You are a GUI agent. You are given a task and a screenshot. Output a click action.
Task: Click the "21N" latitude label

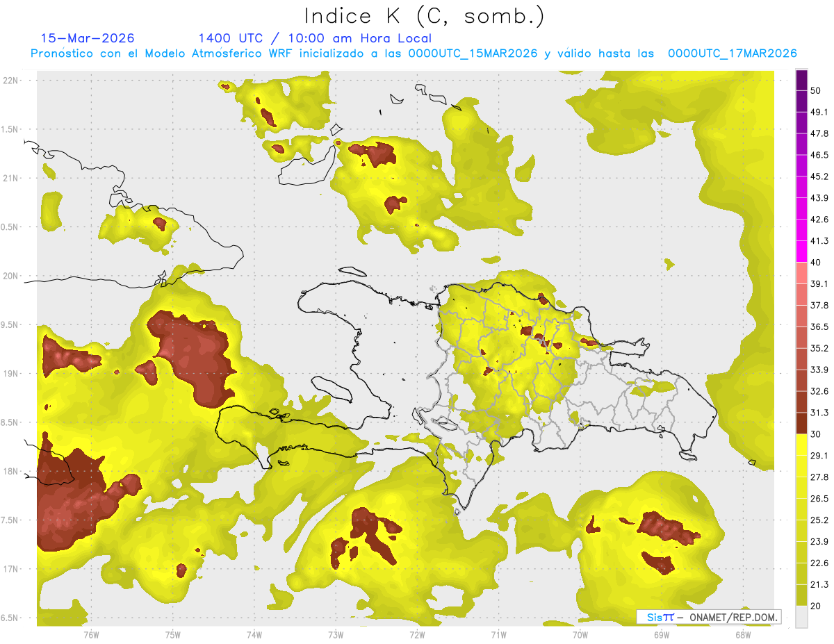[x=11, y=178]
